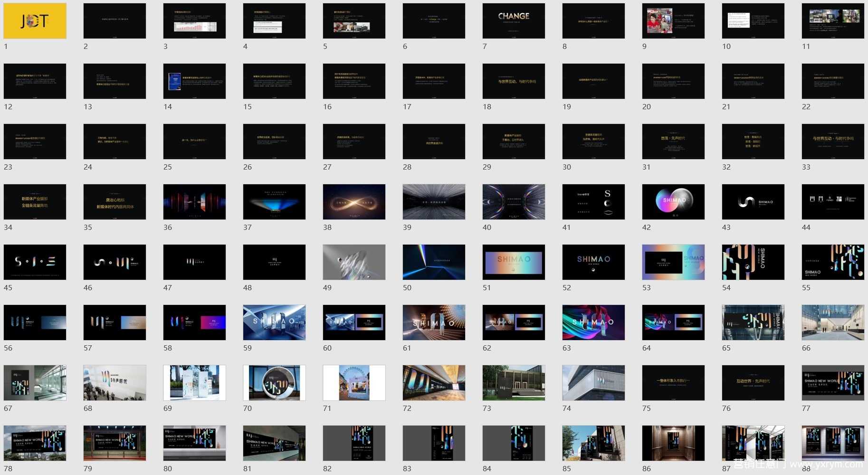The image size is (868, 475).
Task: Select slide 9 with red photo collage
Action: click(673, 21)
